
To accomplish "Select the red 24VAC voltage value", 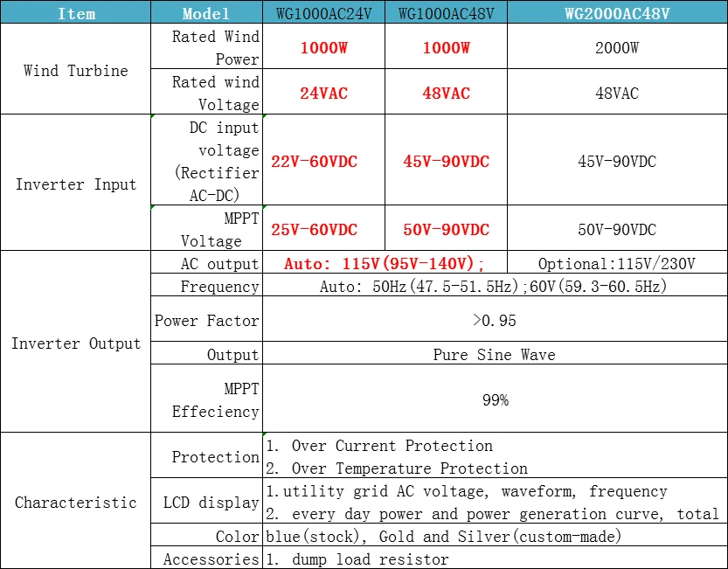I will [323, 94].
